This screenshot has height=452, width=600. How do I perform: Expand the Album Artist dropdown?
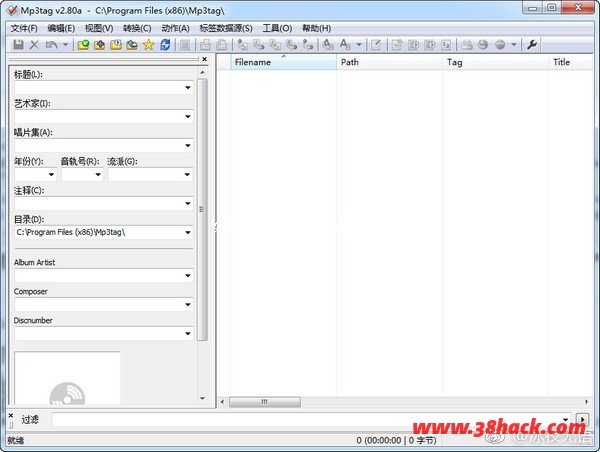[188, 276]
